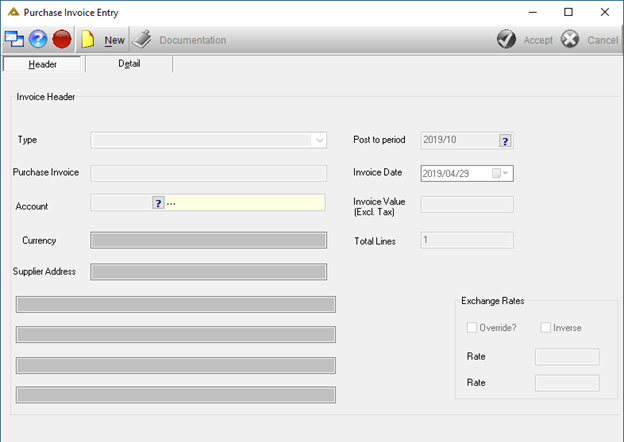624x442 pixels.
Task: Tick the Inverse checkbox
Action: pyautogui.click(x=546, y=327)
